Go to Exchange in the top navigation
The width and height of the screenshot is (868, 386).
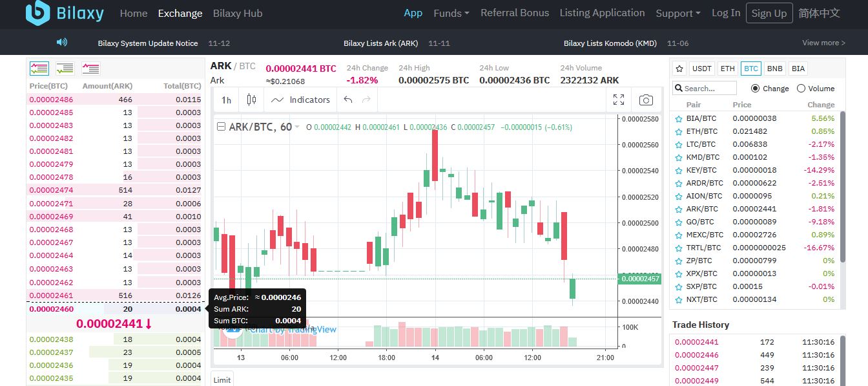click(x=180, y=13)
